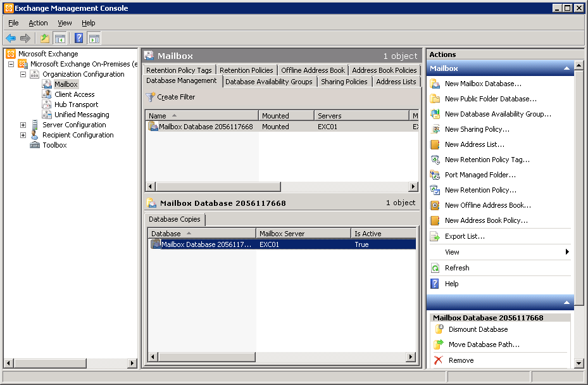Click the Back arrow toolbar icon

(x=11, y=38)
